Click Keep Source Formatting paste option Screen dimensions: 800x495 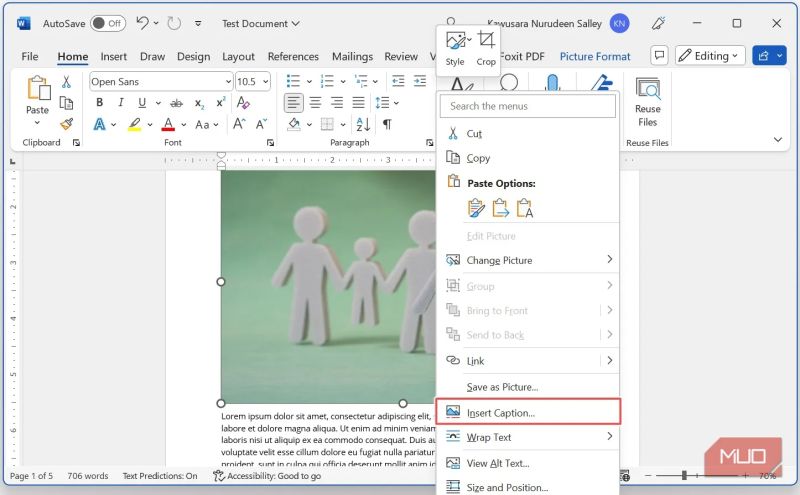point(476,208)
